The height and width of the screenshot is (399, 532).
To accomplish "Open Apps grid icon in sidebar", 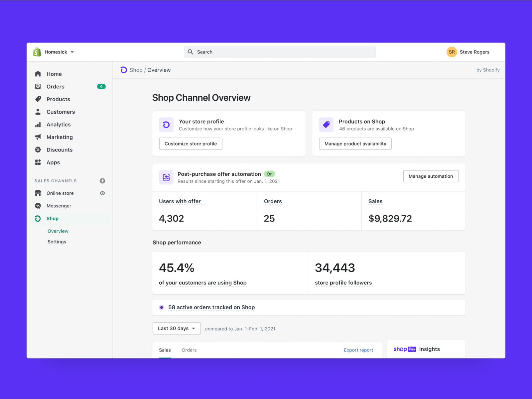I will (x=38, y=162).
